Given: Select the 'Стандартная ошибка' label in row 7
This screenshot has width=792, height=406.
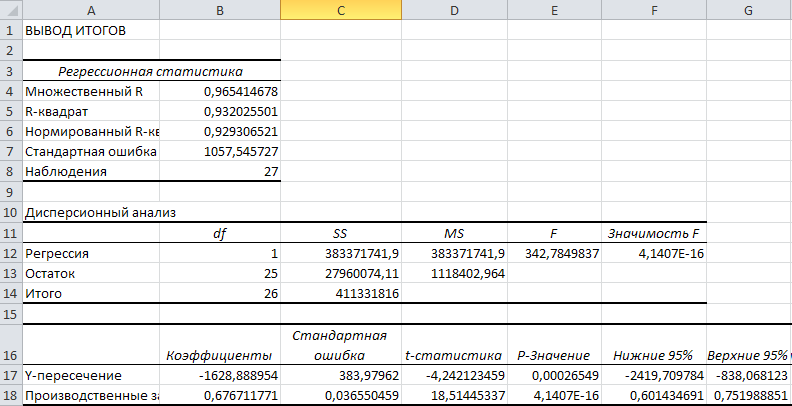Looking at the screenshot, I should [x=91, y=151].
